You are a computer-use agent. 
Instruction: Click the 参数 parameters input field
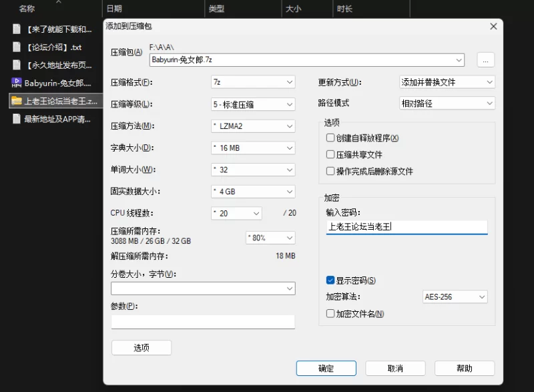(x=203, y=321)
